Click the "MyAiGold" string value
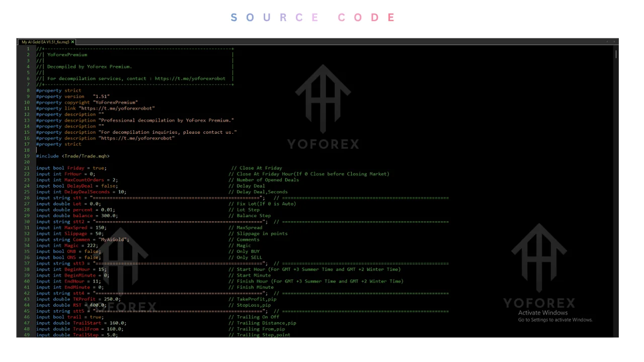644x362 pixels. pyautogui.click(x=112, y=240)
